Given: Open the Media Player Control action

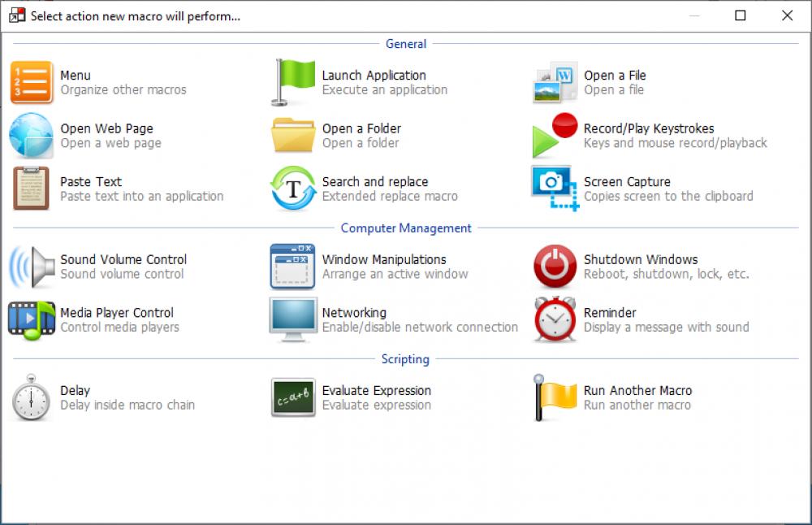Looking at the screenshot, I should coord(31,319).
